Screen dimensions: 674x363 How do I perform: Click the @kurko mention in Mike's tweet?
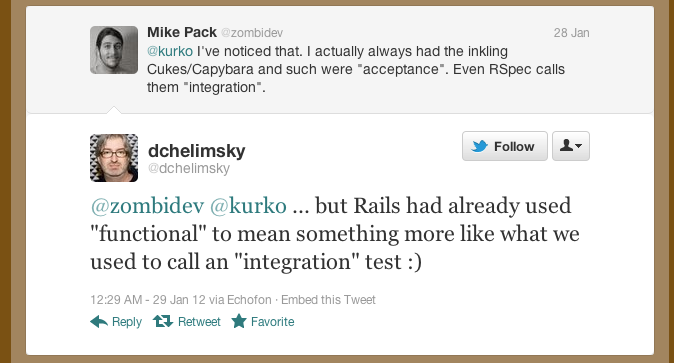click(170, 51)
